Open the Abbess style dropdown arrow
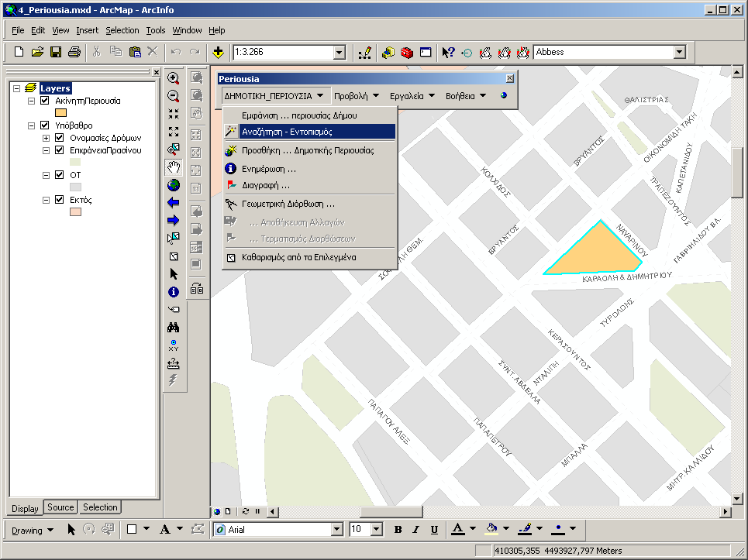Image resolution: width=748 pixels, height=560 pixels. click(x=680, y=53)
